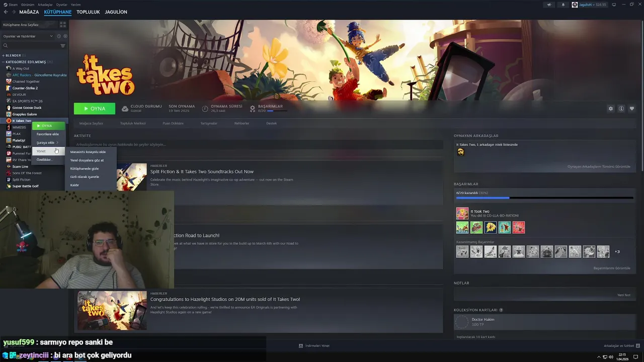This screenshot has width=644, height=362.
Task: Click the Super Battle Golf game icon
Action: pos(9,186)
